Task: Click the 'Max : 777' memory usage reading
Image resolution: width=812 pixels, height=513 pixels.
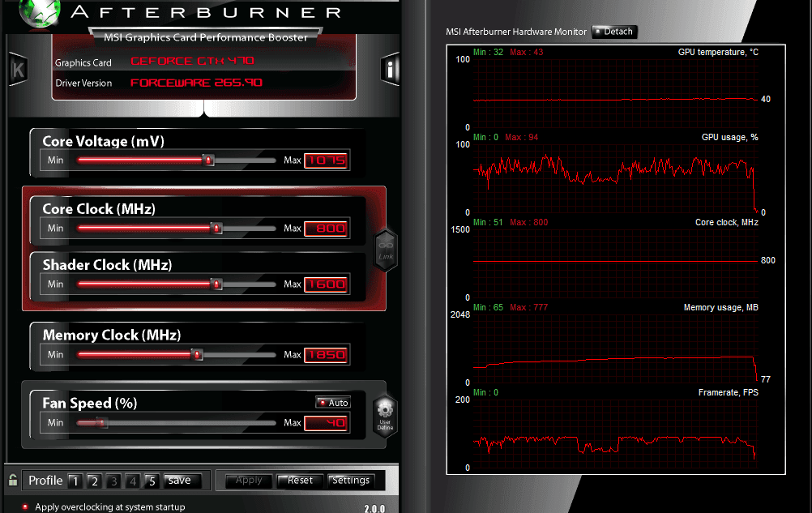Action: (x=528, y=307)
